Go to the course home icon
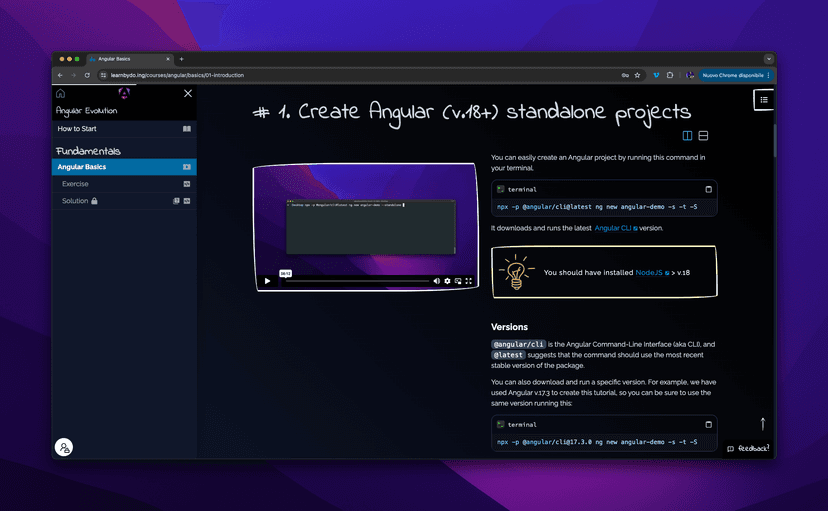 point(61,93)
